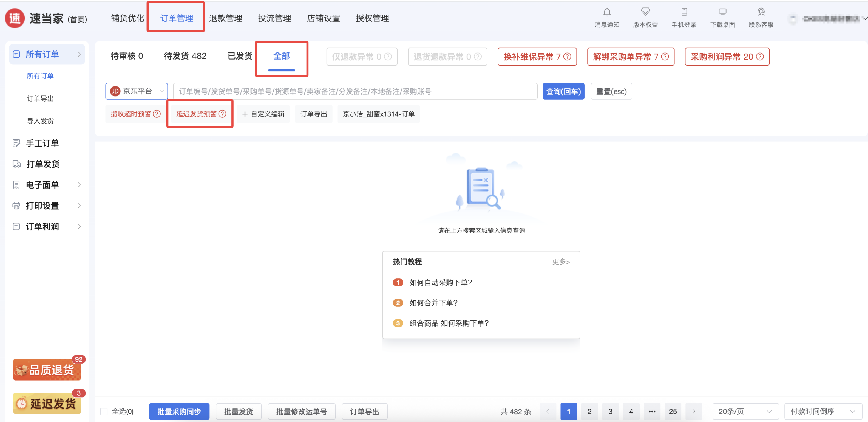Click help icon next to 揽收超时预警
This screenshot has width=868, height=422.
tap(157, 114)
